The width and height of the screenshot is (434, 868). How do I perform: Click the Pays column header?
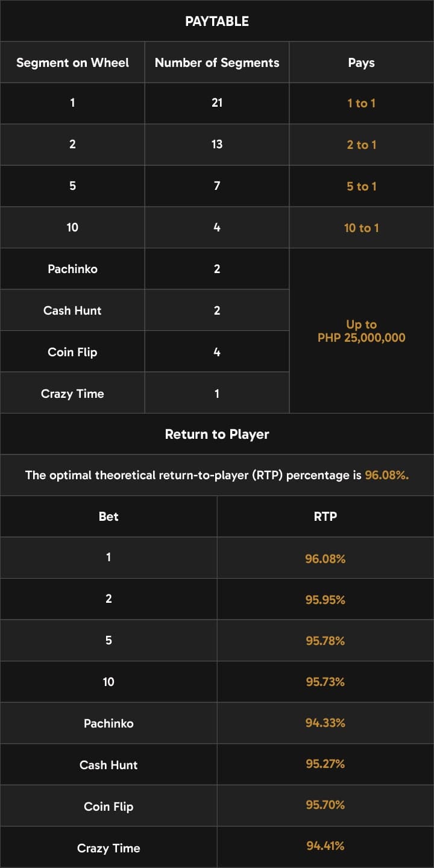click(362, 62)
